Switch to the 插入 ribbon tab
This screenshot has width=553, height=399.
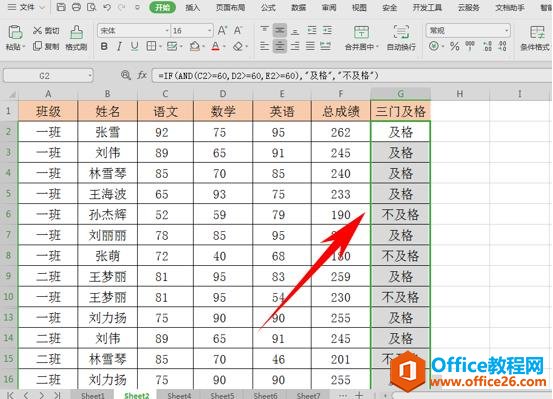193,7
